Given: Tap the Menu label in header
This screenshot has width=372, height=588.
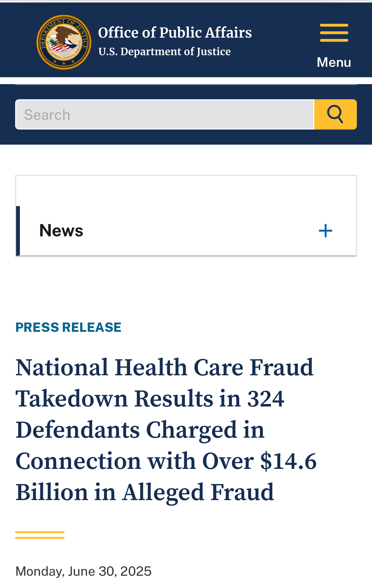Looking at the screenshot, I should click(334, 62).
